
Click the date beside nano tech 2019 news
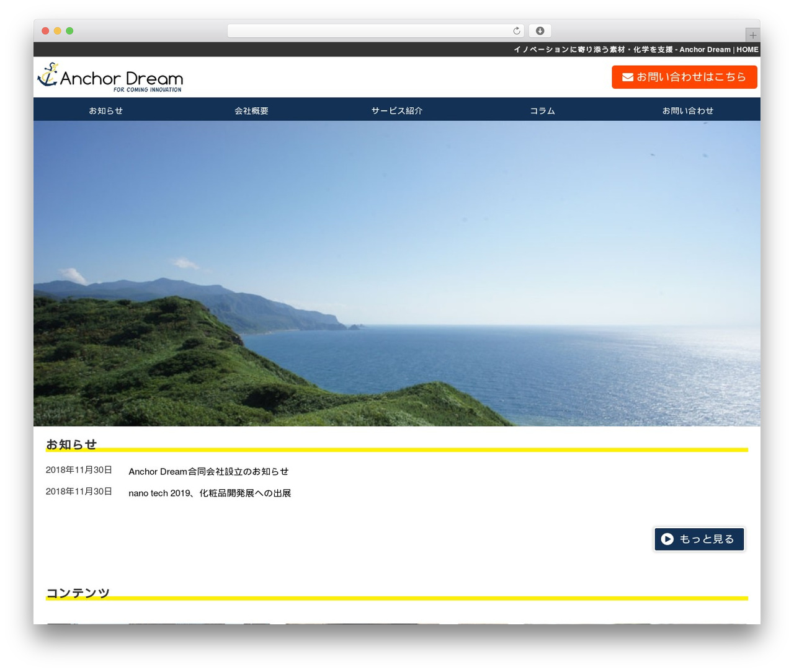[x=79, y=492]
